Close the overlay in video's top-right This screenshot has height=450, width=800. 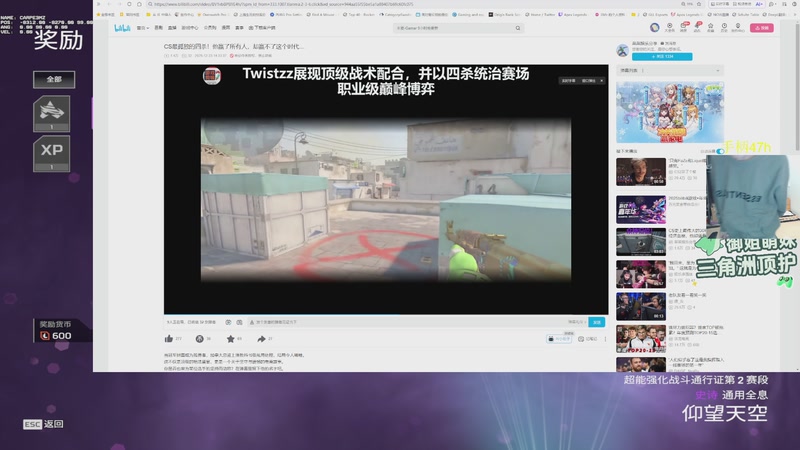[602, 81]
